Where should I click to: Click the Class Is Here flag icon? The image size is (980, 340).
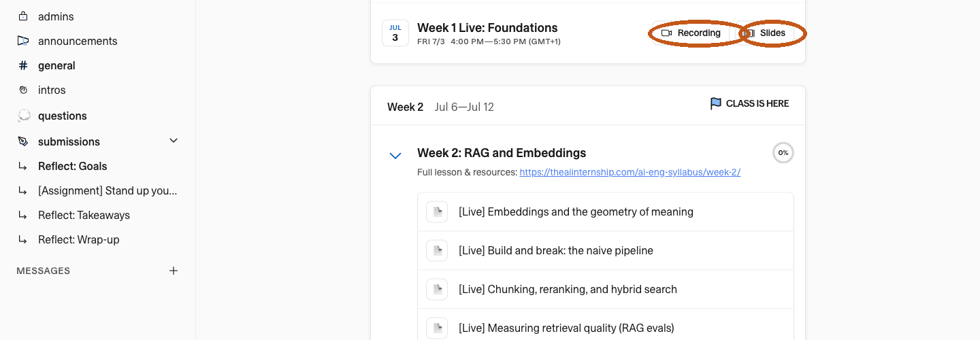[x=716, y=104]
